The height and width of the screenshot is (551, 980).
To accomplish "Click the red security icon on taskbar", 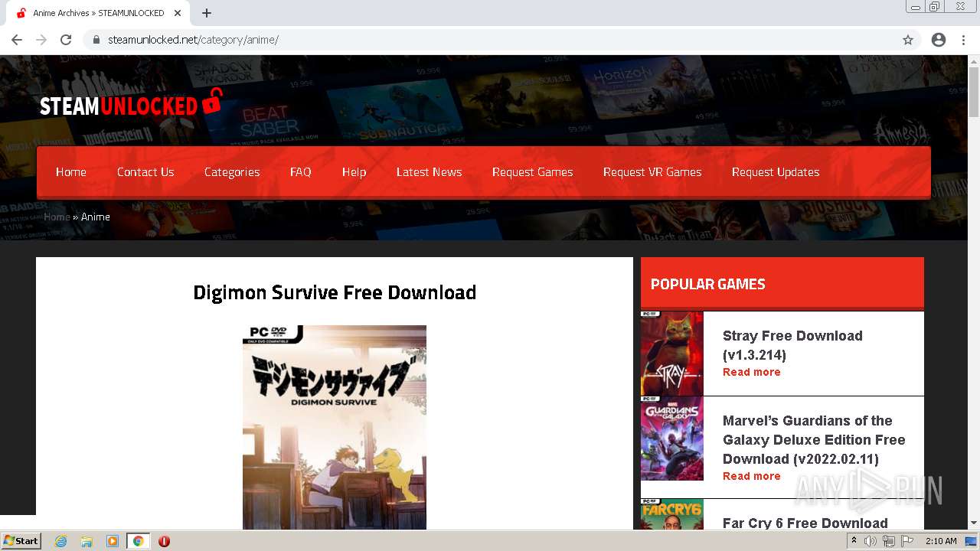I will (x=164, y=541).
